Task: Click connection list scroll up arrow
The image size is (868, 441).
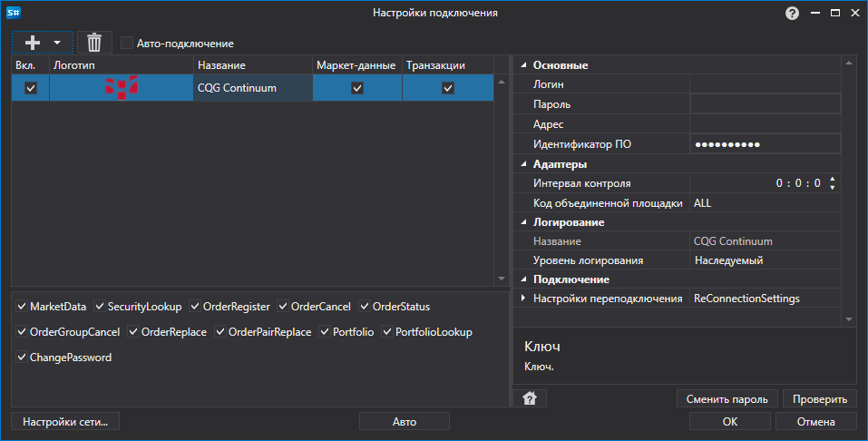Action: [502, 82]
